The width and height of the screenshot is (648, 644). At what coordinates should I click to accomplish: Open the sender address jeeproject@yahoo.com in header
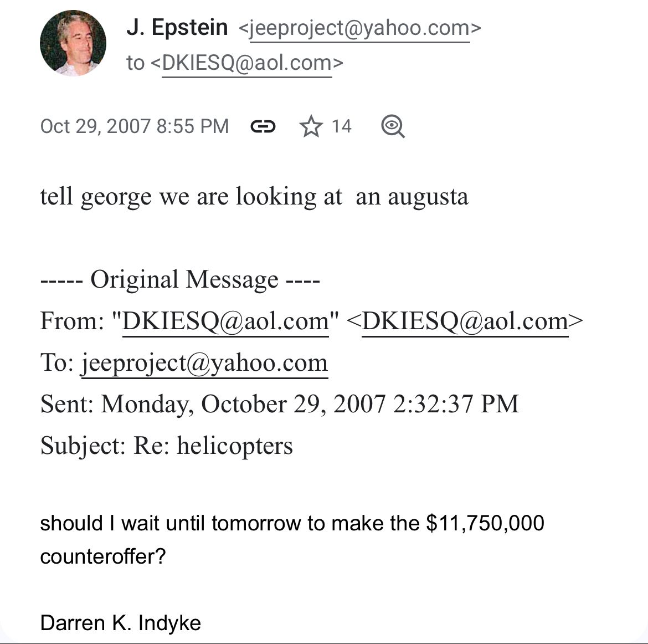[x=359, y=28]
